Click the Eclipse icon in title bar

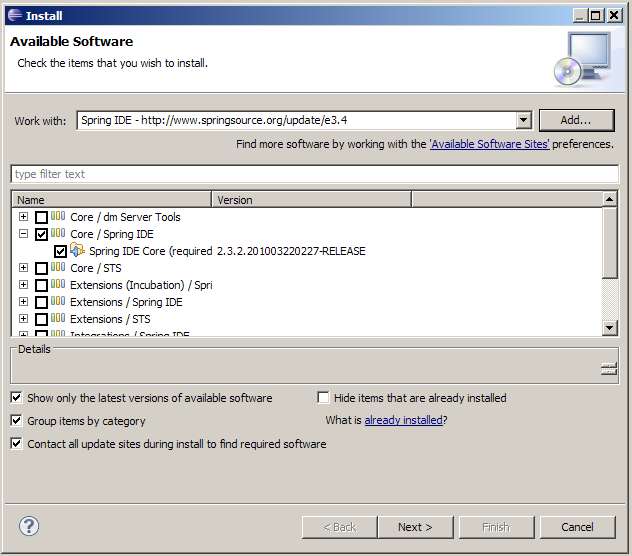(15, 15)
